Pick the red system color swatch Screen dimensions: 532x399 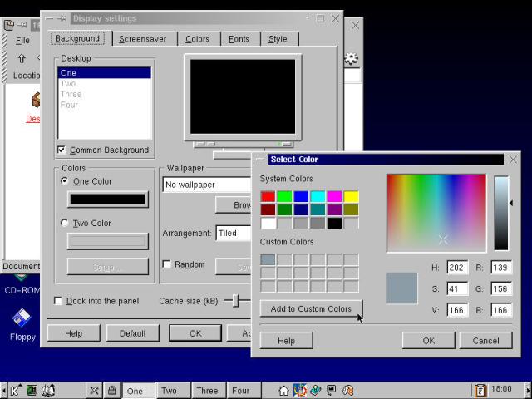click(268, 197)
